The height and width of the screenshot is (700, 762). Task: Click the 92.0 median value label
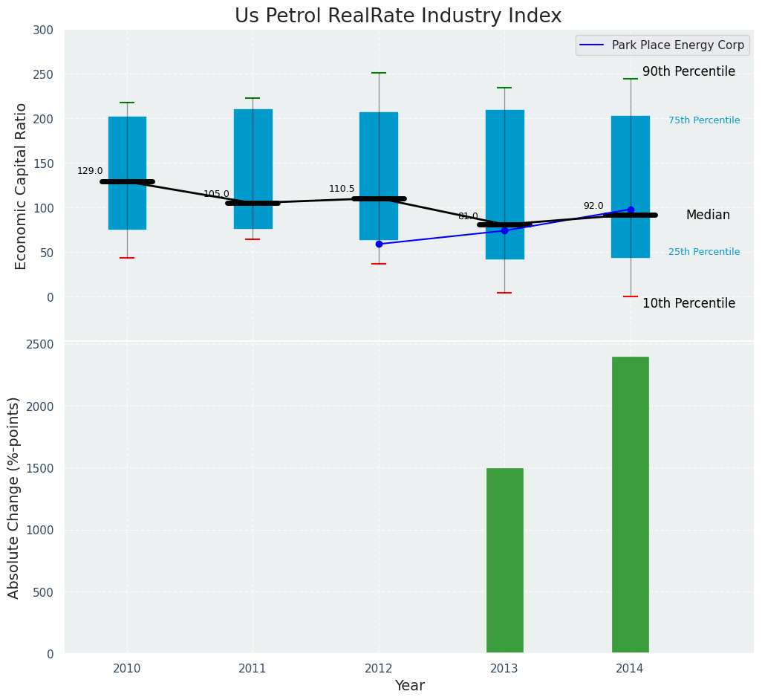[593, 206]
